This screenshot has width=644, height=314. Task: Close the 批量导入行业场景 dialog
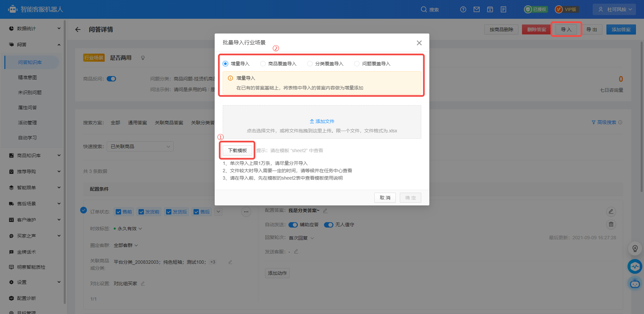(x=419, y=43)
